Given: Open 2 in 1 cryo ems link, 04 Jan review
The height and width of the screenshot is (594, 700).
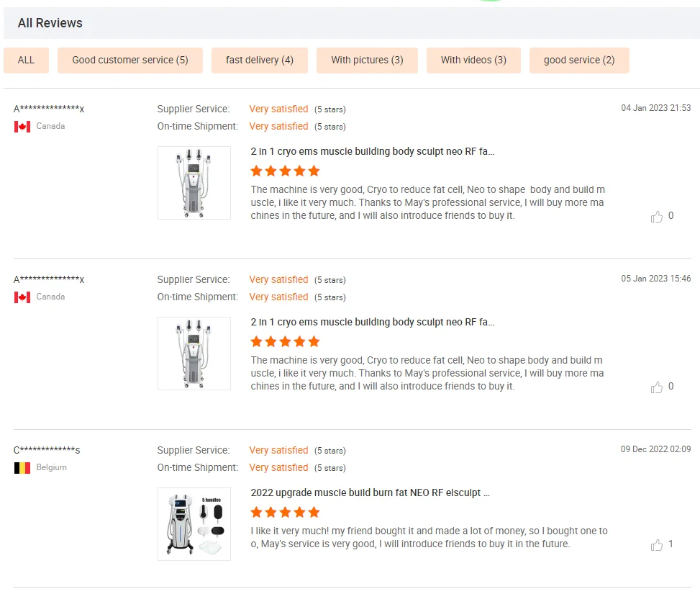Looking at the screenshot, I should [x=373, y=152].
